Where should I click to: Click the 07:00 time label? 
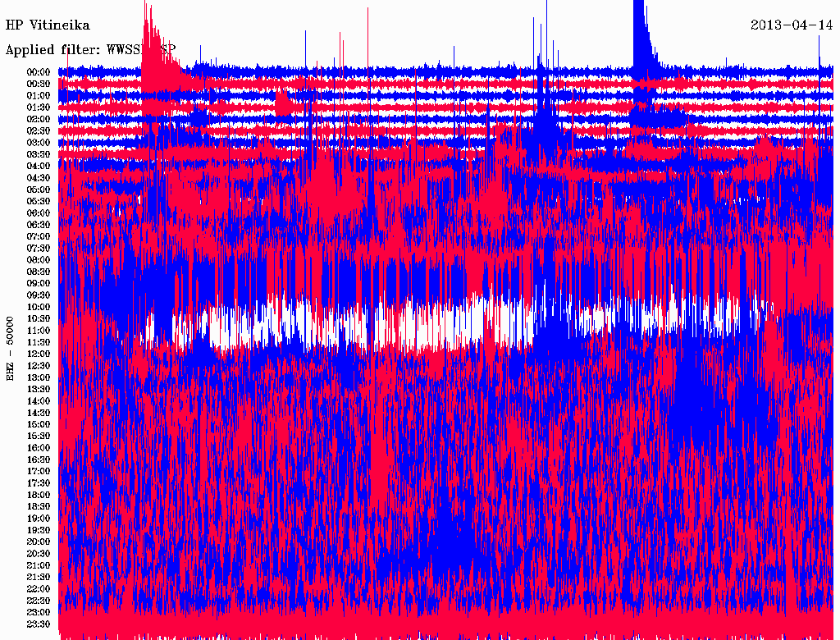point(39,237)
